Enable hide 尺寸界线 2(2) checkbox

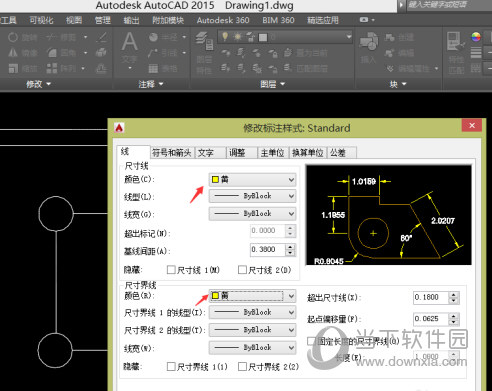tap(242, 367)
